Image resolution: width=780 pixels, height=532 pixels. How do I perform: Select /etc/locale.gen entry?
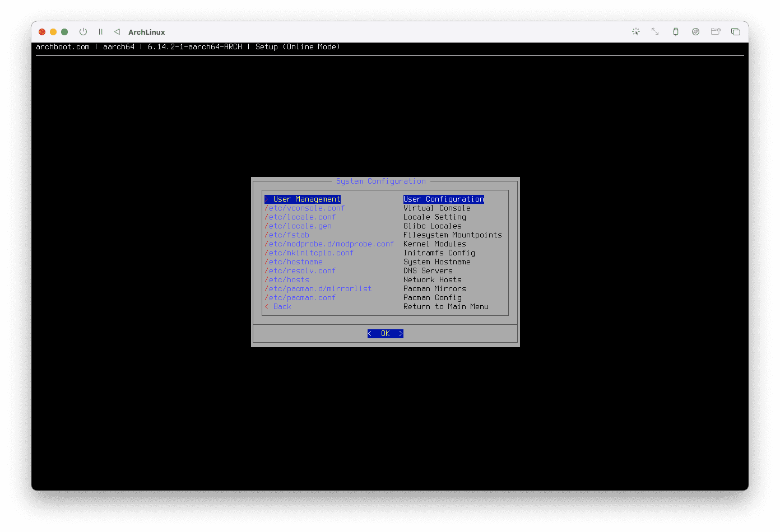point(298,226)
